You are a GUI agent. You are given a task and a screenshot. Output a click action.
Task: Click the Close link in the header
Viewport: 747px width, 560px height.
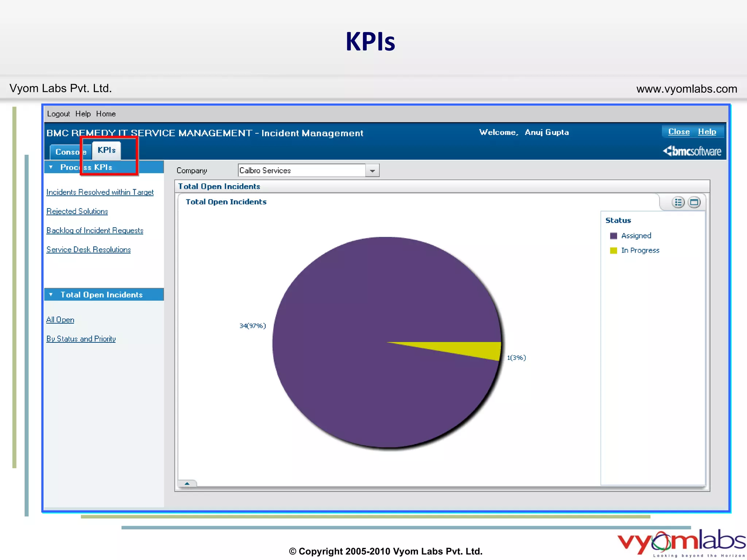(x=679, y=132)
